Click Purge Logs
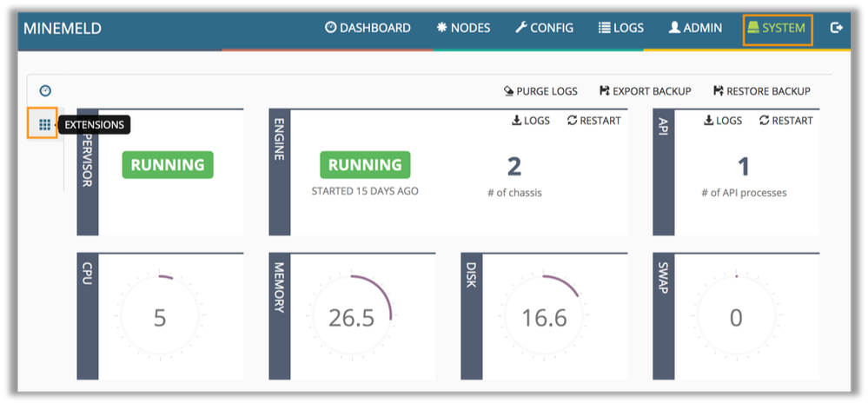Screen dimensions: 868x403 coord(540,91)
